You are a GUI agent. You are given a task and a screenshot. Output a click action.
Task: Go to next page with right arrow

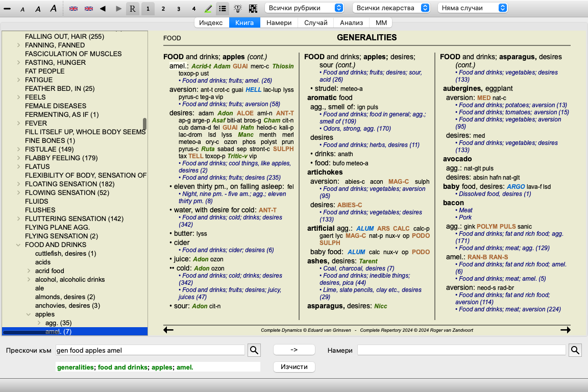point(565,330)
